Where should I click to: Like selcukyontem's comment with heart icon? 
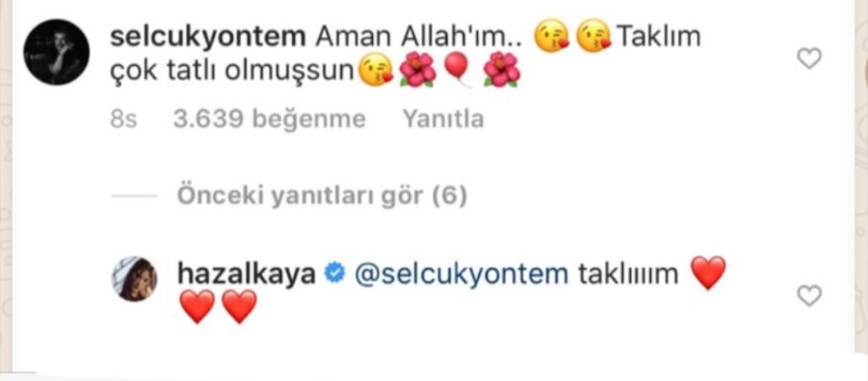(x=809, y=58)
